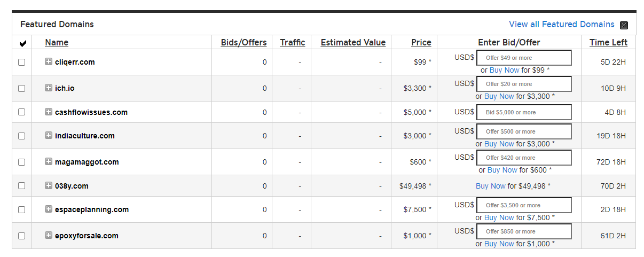Sort domains by Time Left column
The height and width of the screenshot is (257, 644).
[608, 42]
